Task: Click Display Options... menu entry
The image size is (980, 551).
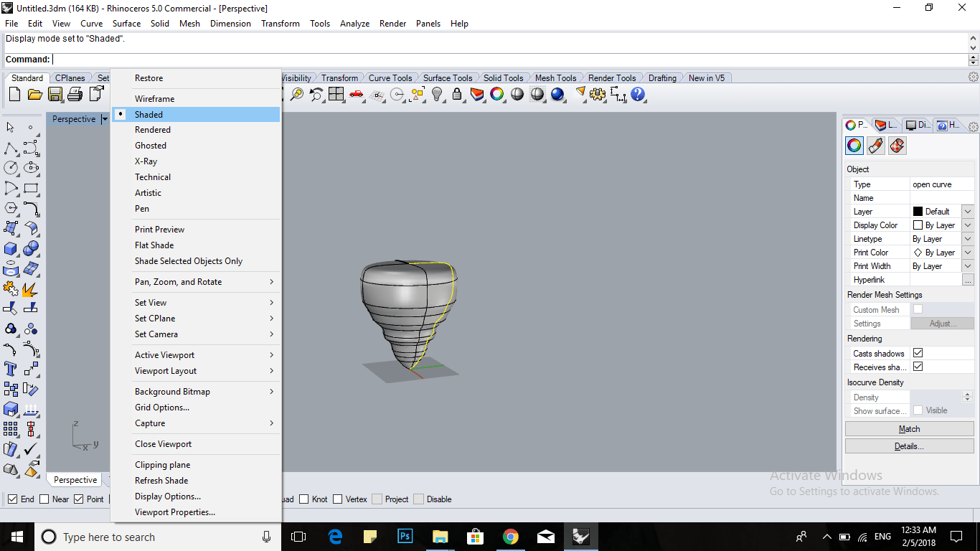Action: click(196, 496)
